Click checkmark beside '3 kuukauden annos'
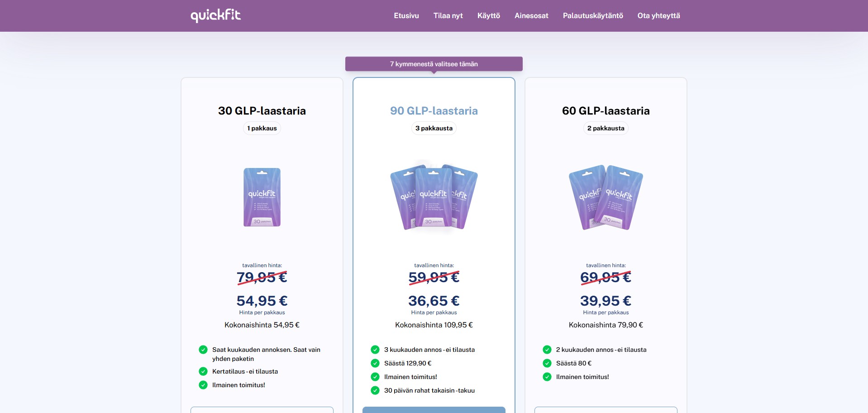This screenshot has width=868, height=413. click(x=375, y=350)
